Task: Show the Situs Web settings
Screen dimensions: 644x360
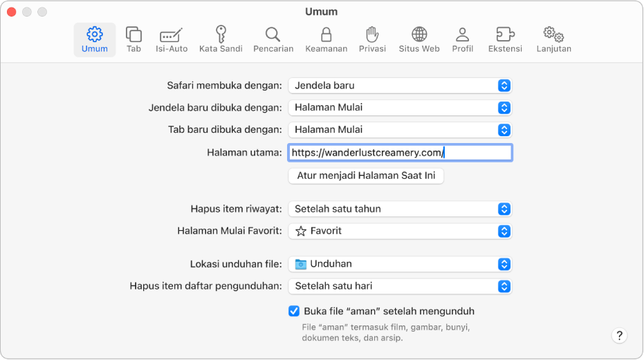Action: pyautogui.click(x=419, y=39)
